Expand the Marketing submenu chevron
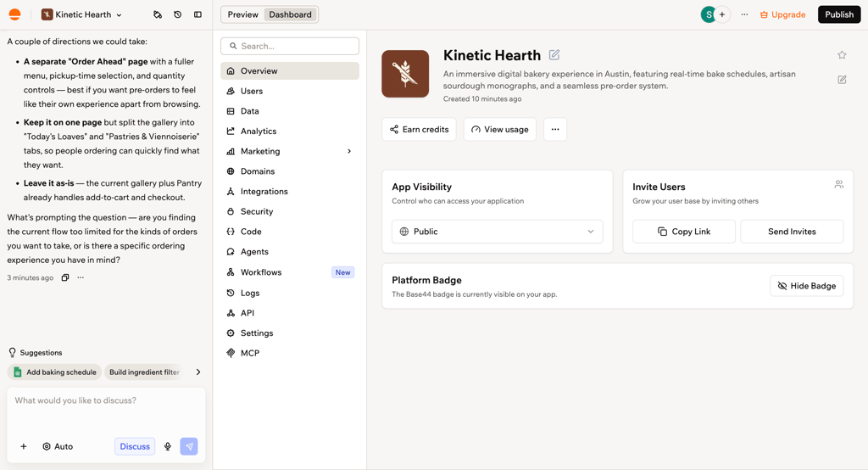This screenshot has height=470, width=868. pyautogui.click(x=349, y=151)
